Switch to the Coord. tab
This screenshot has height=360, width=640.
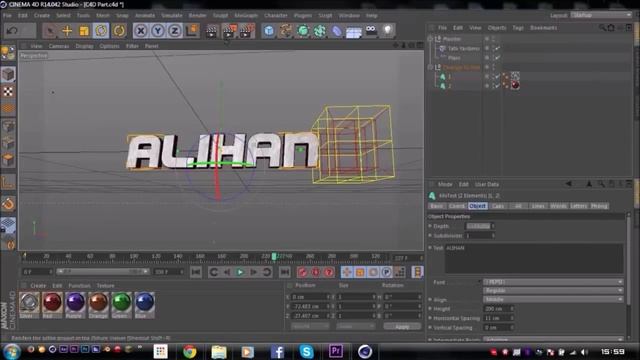(x=457, y=206)
